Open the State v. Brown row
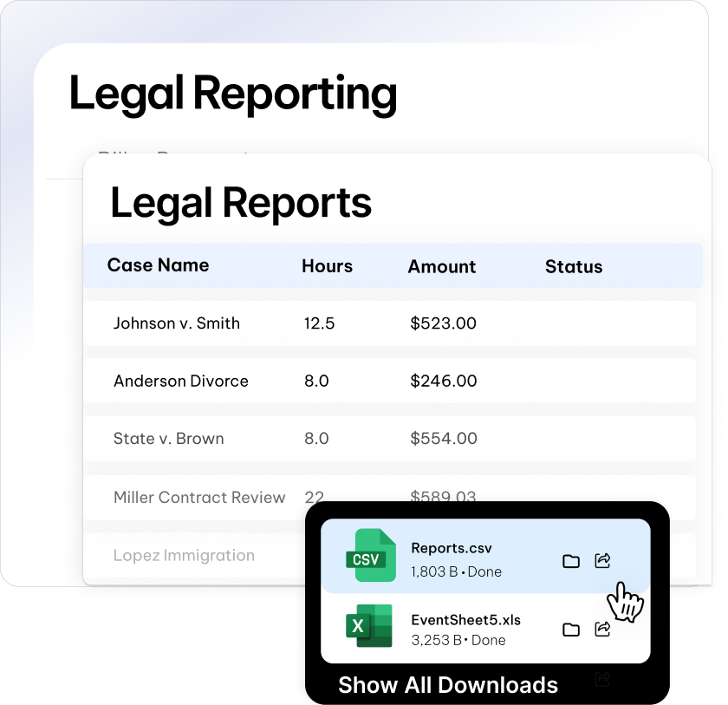The height and width of the screenshot is (705, 728). click(x=168, y=439)
